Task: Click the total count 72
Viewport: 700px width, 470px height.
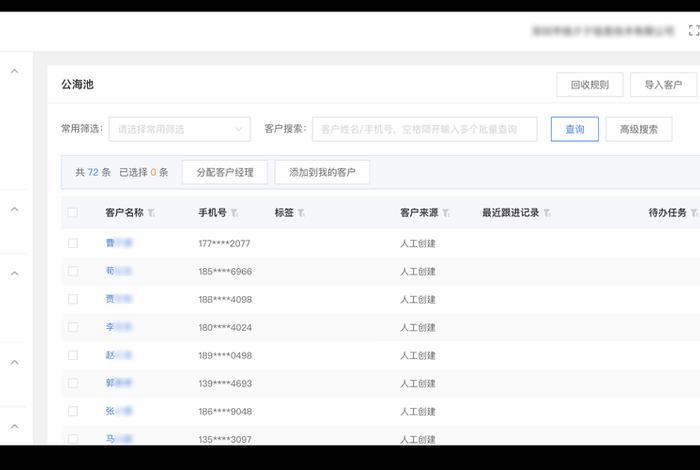Action: [x=93, y=172]
